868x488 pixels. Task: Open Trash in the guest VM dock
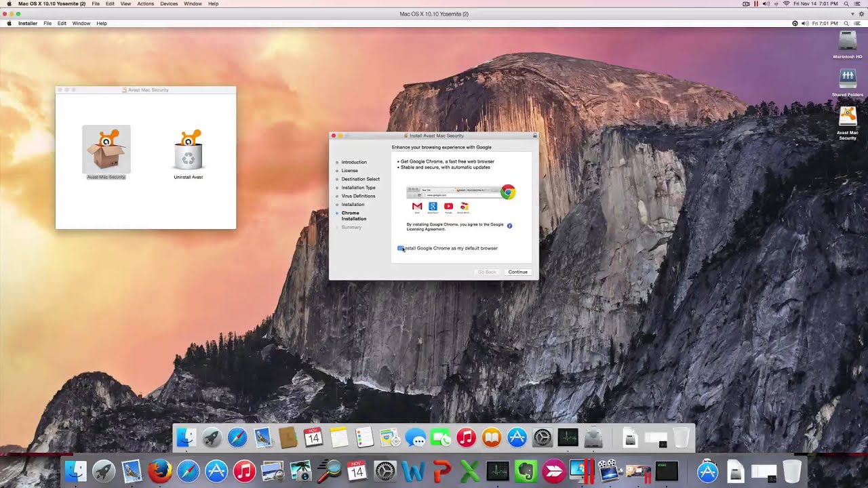(682, 438)
